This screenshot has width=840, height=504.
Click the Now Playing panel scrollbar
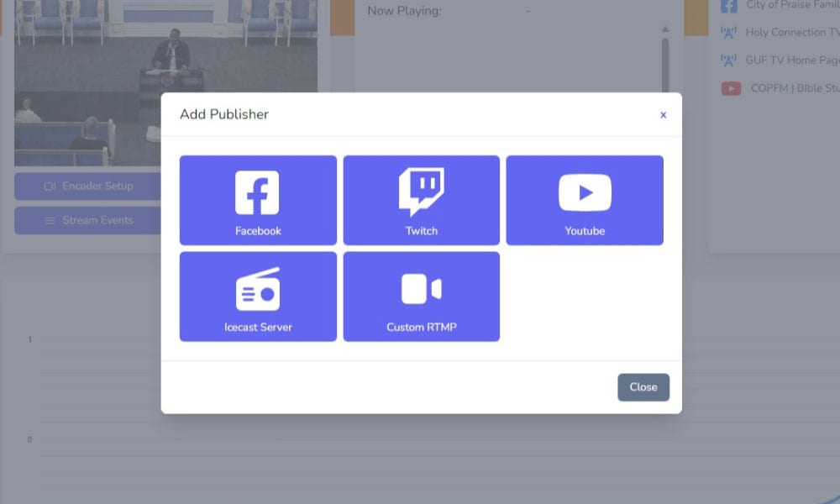(665, 65)
